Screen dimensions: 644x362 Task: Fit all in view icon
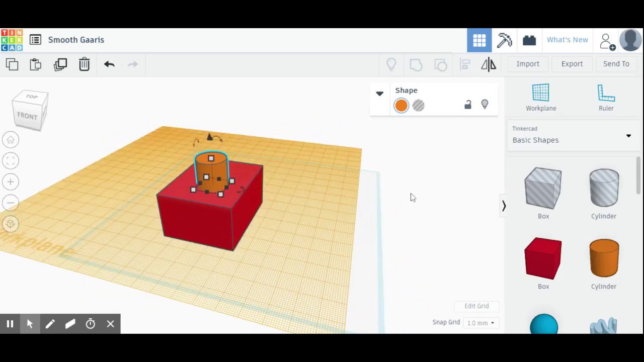pos(11,161)
